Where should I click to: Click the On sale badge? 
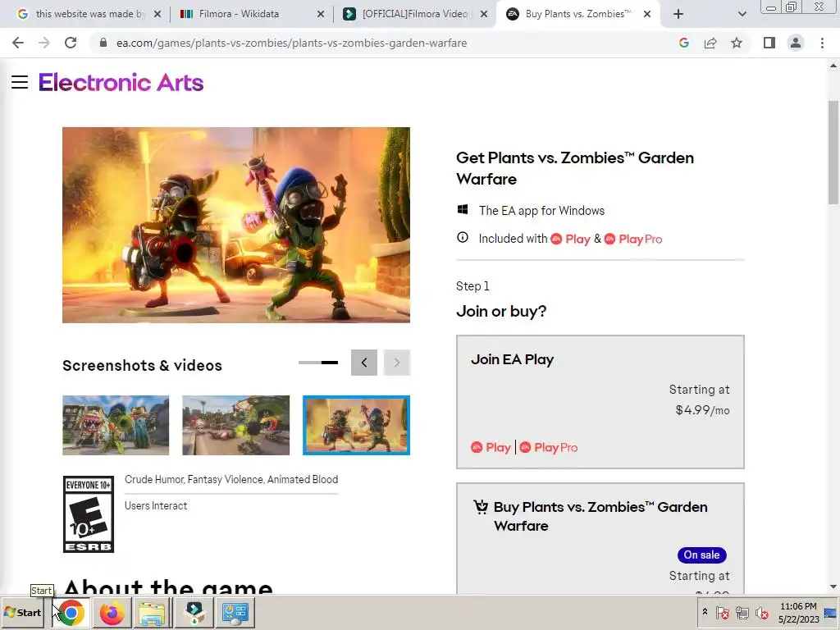coord(702,555)
